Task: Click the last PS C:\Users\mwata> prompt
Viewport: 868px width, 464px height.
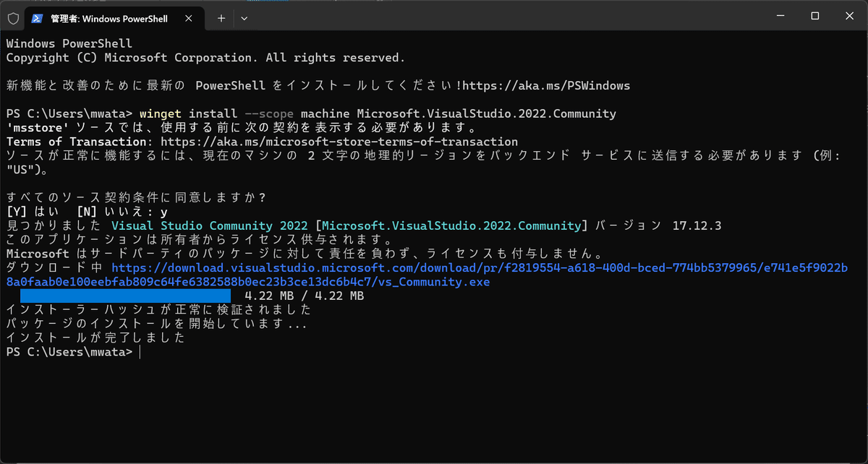Action: click(x=69, y=352)
